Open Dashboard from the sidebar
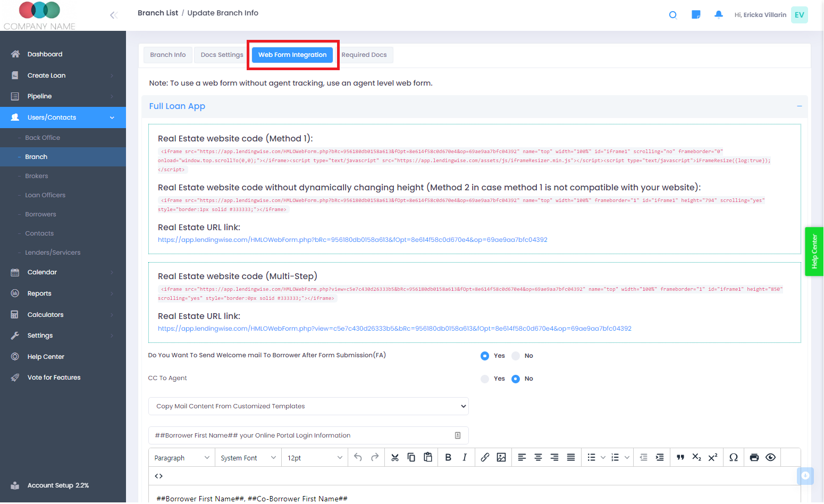Screen dimensions: 824x504 63,54
